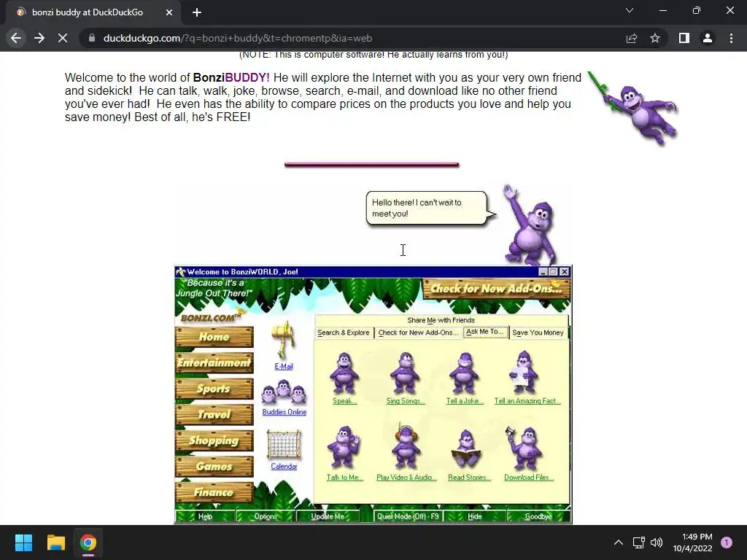Click the Tell a Joke gorilla icon

pyautogui.click(x=465, y=373)
